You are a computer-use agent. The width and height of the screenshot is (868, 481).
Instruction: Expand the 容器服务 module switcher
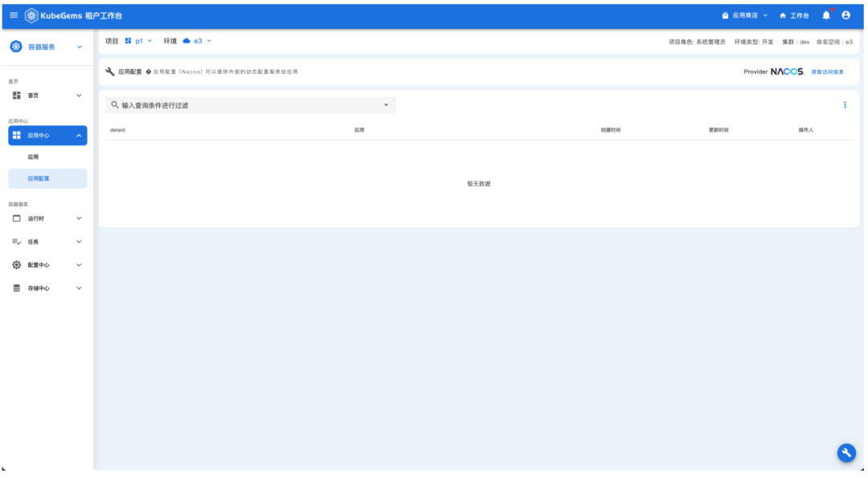(x=79, y=47)
